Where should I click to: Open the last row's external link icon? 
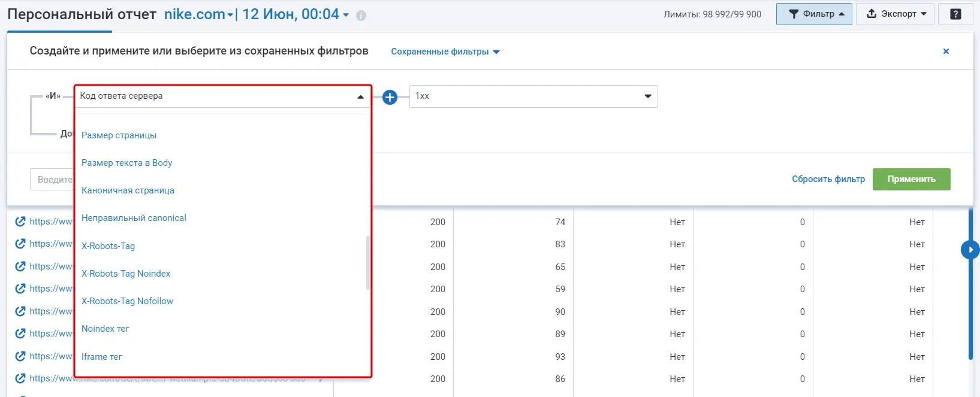[x=20, y=378]
